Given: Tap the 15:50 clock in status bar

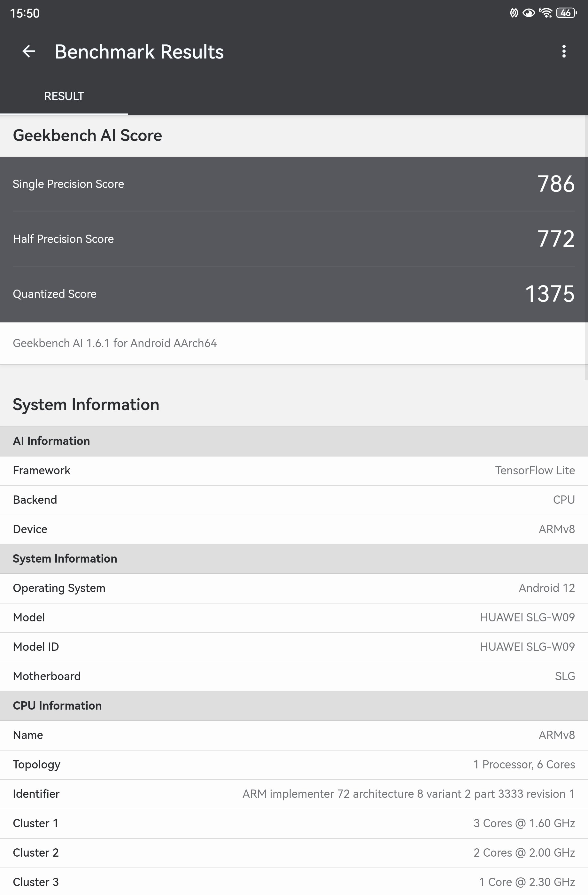Looking at the screenshot, I should [x=25, y=13].
